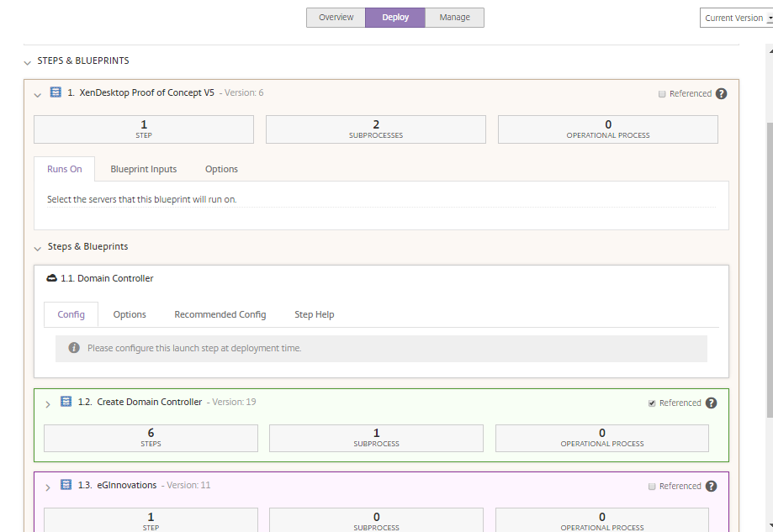Collapse the STEPS & BLUEPRINTS section
The image size is (773, 532).
tap(28, 61)
